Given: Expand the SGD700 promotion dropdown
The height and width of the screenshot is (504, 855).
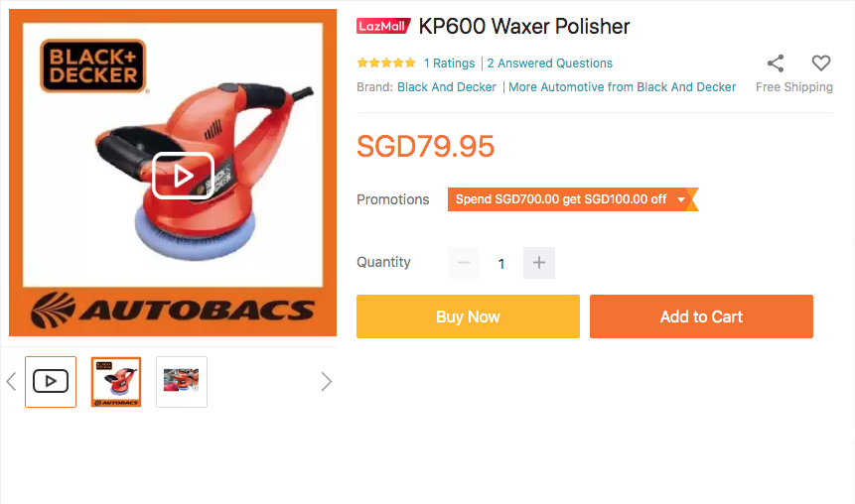Looking at the screenshot, I should click(681, 199).
